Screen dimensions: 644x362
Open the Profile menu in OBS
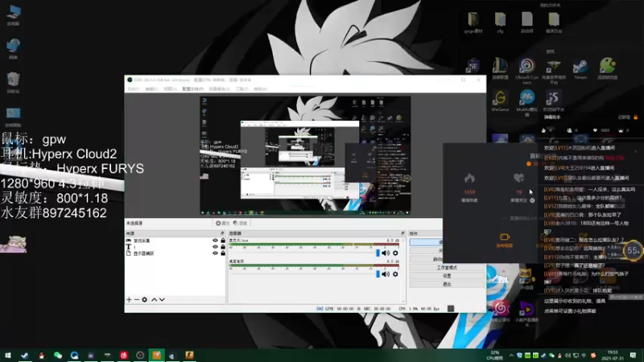pos(192,89)
